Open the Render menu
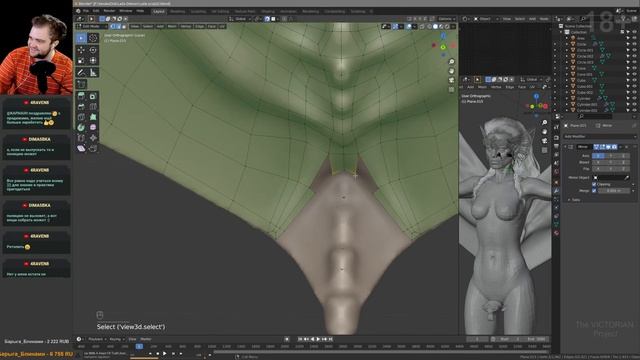Screen dimensions: 640x360 coord(109,11)
